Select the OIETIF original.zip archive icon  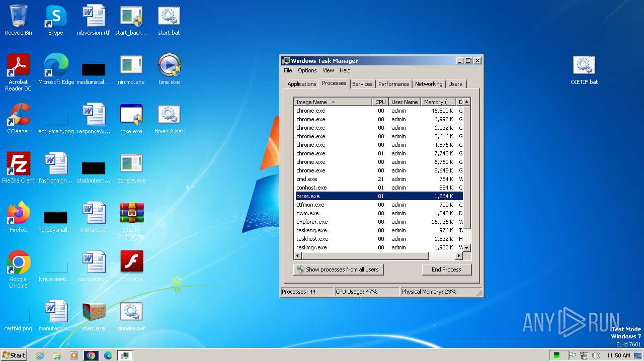[131, 220]
